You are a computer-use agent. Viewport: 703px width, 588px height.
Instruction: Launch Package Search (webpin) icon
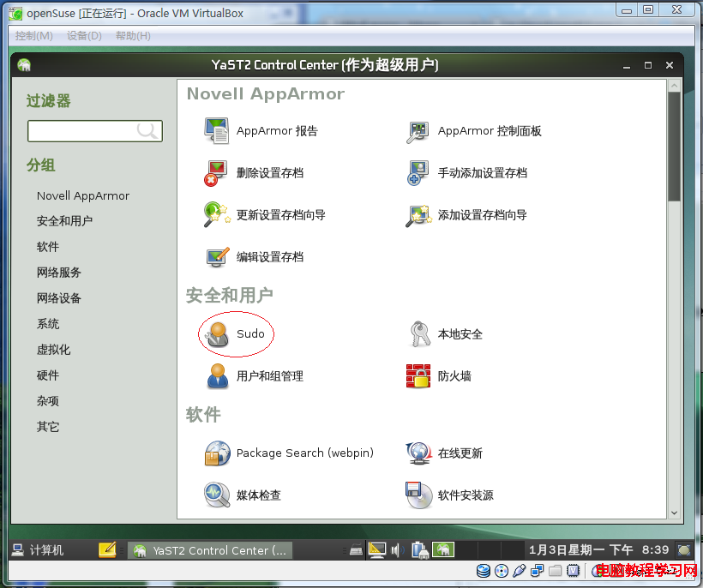[x=218, y=453]
